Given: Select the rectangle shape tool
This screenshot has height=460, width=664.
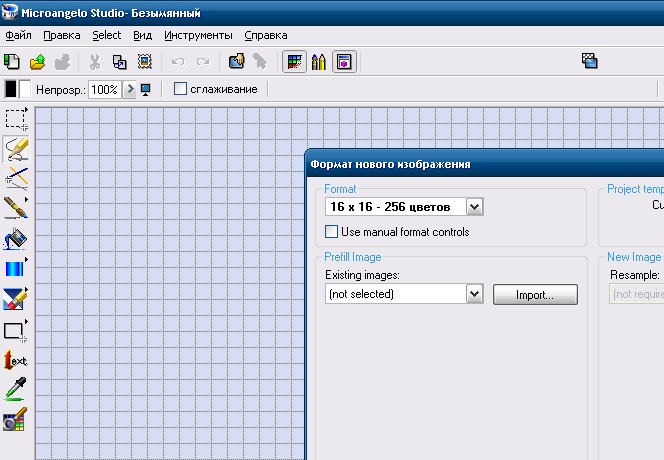Looking at the screenshot, I should (15, 331).
